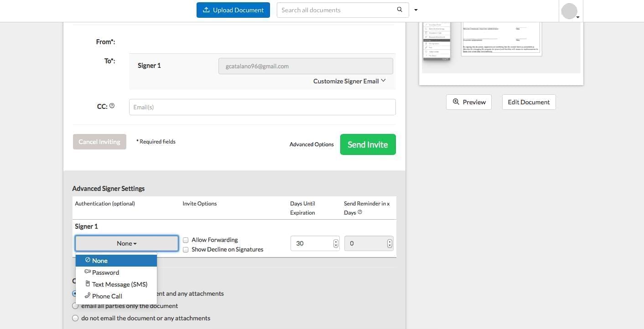The image size is (644, 329).
Task: Click the search magnifier icon
Action: 400,10
